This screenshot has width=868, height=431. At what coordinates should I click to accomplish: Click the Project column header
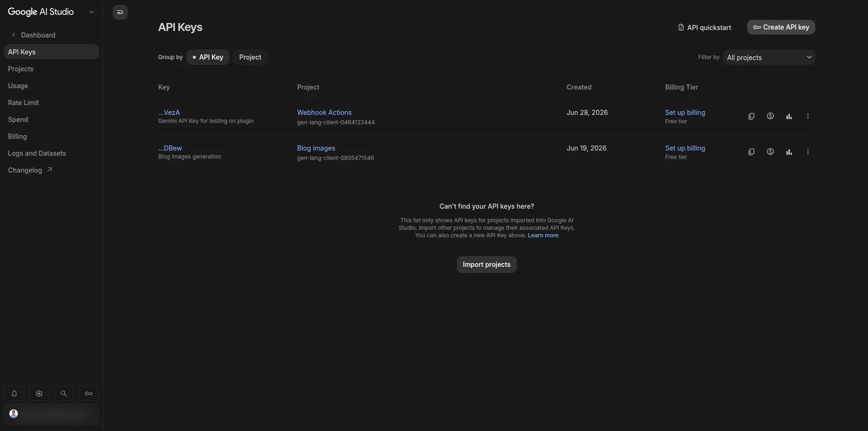[308, 87]
